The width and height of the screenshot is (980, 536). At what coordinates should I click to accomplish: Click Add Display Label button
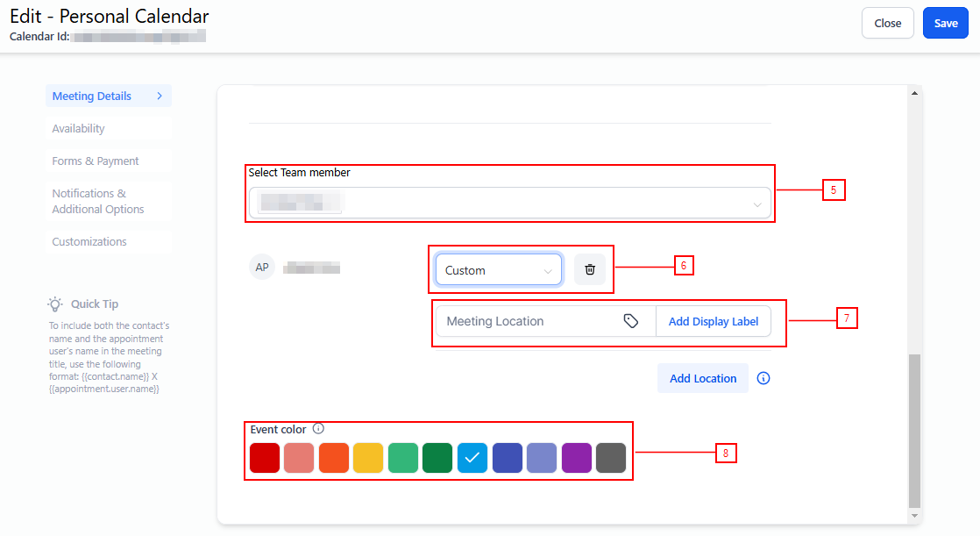[x=714, y=321]
